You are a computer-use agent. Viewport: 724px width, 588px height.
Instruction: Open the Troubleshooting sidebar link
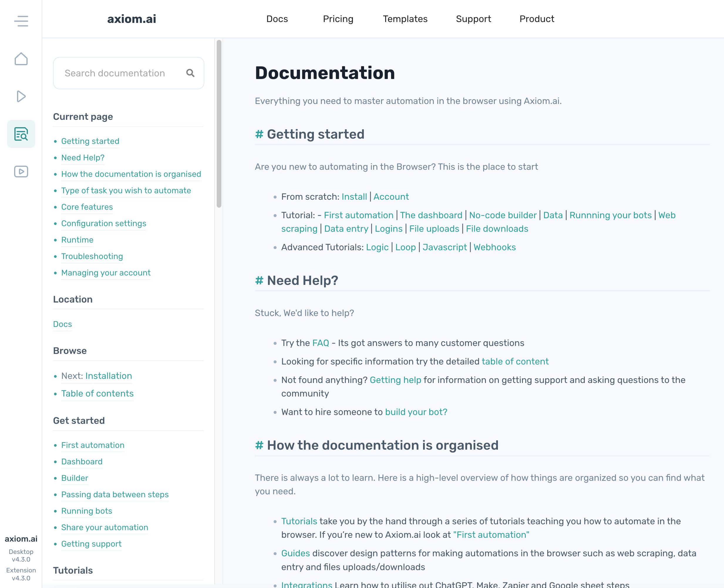tap(92, 256)
